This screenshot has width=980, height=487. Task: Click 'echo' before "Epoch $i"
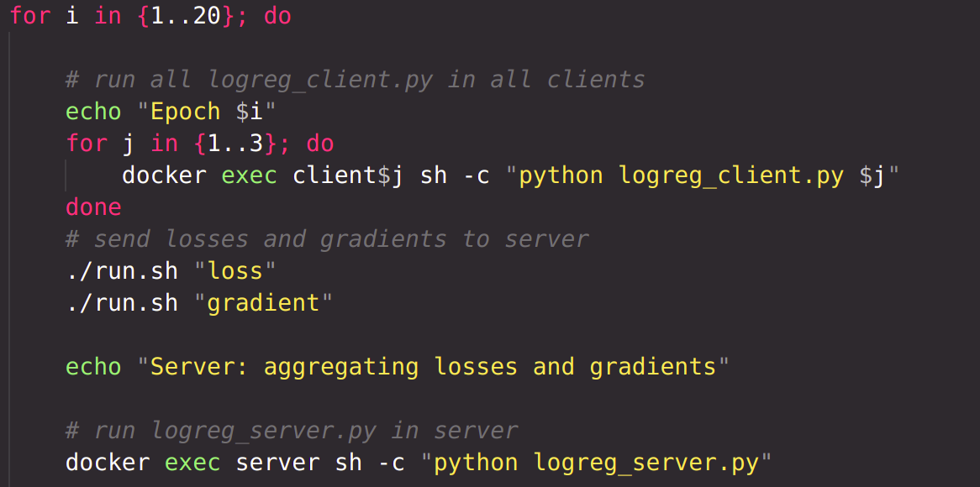point(94,112)
